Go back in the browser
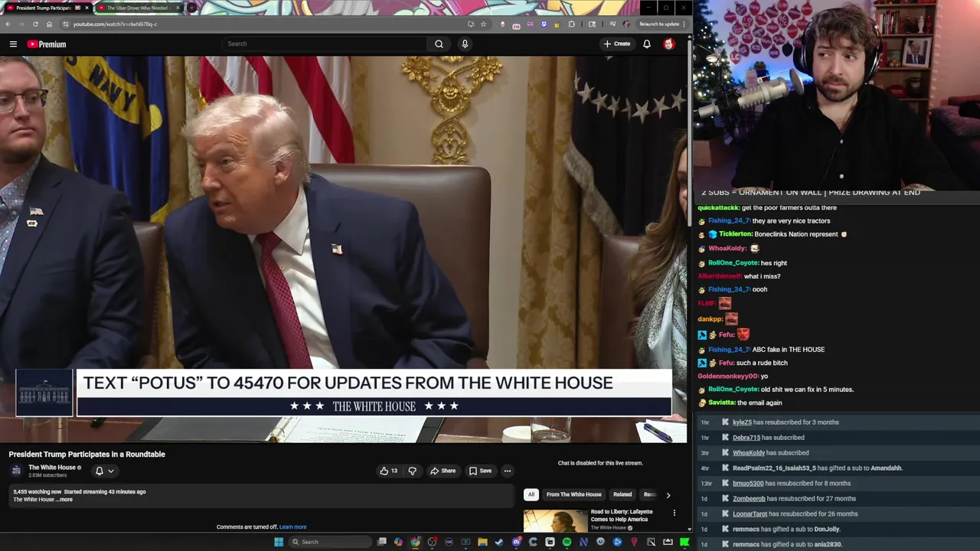The width and height of the screenshot is (980, 551). click(x=8, y=24)
